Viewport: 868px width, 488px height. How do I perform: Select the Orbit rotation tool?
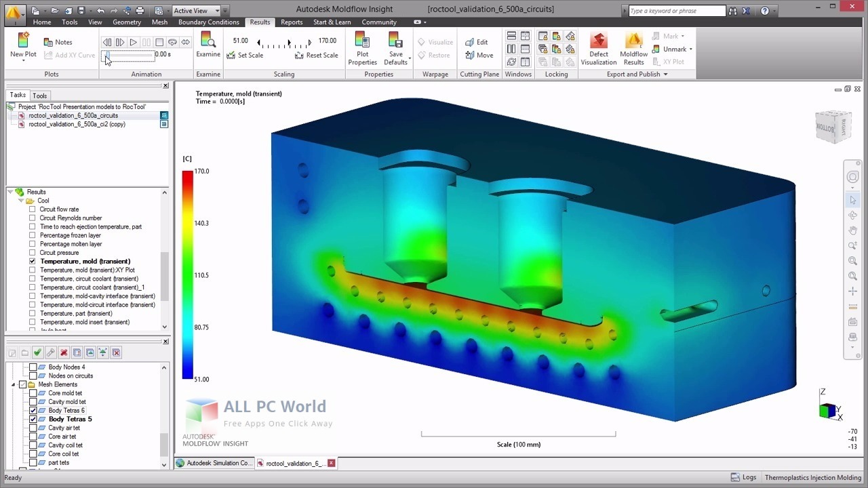tap(852, 215)
